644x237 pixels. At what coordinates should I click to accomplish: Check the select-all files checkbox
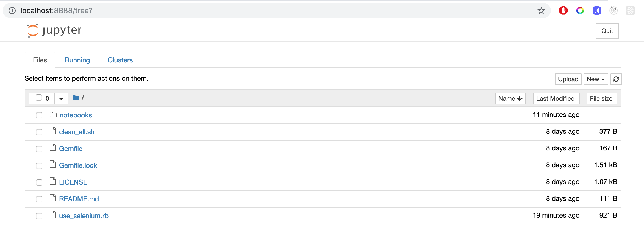[x=38, y=98]
